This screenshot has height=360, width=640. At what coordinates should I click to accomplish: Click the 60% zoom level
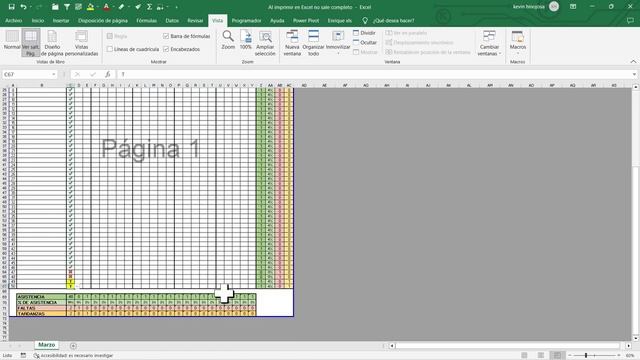tap(630, 356)
